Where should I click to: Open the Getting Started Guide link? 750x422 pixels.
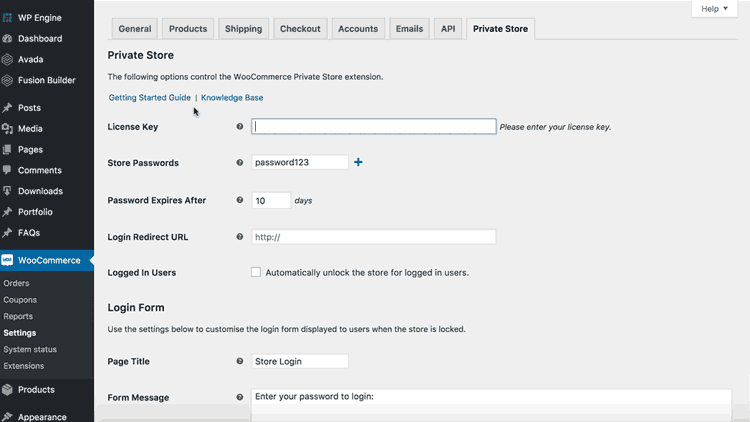pyautogui.click(x=149, y=98)
